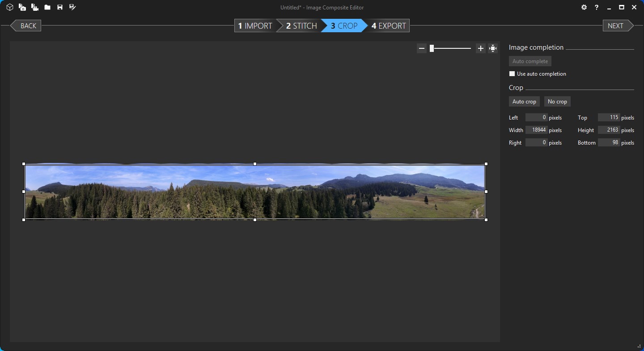Click the fit-to-window zoom icon
The width and height of the screenshot is (644, 351).
point(493,48)
